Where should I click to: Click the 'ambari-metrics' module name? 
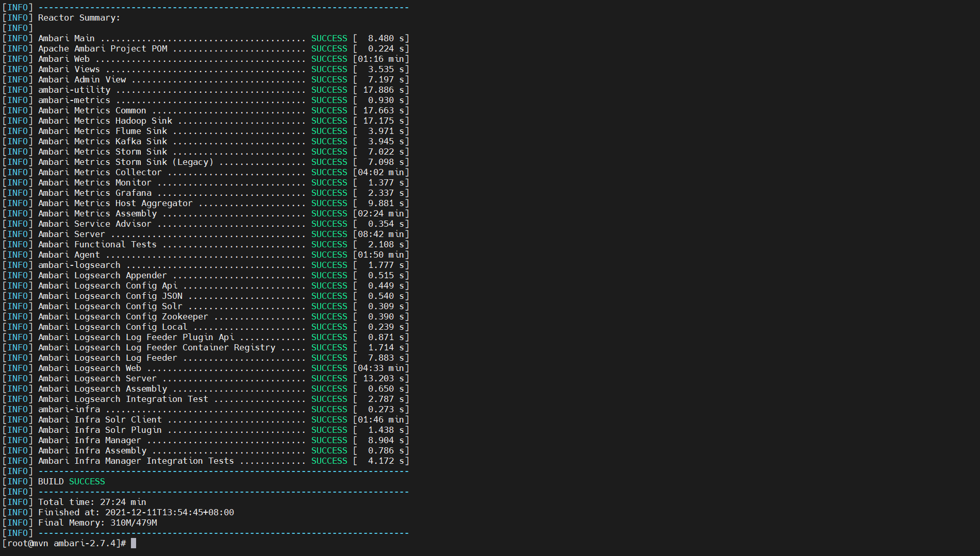coord(74,100)
